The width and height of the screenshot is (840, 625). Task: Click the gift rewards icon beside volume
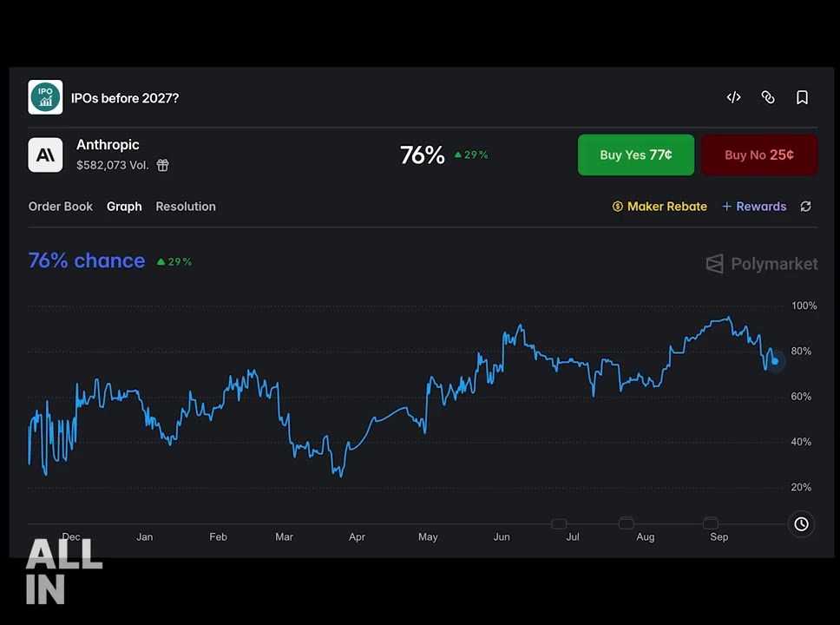162,165
